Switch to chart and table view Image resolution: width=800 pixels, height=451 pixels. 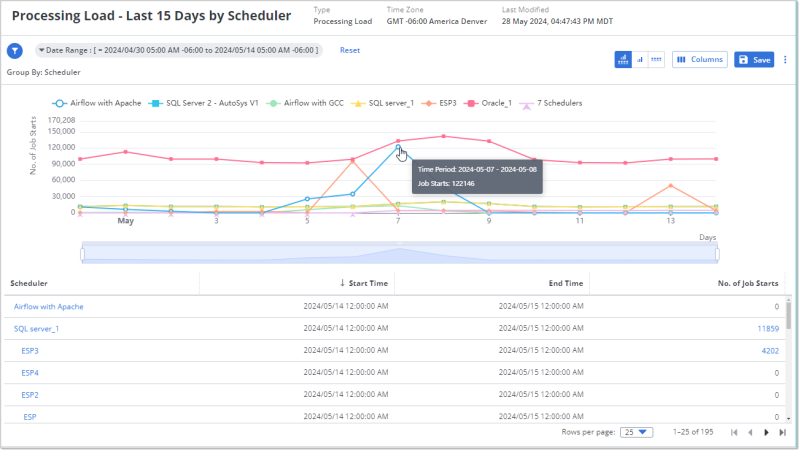point(624,60)
